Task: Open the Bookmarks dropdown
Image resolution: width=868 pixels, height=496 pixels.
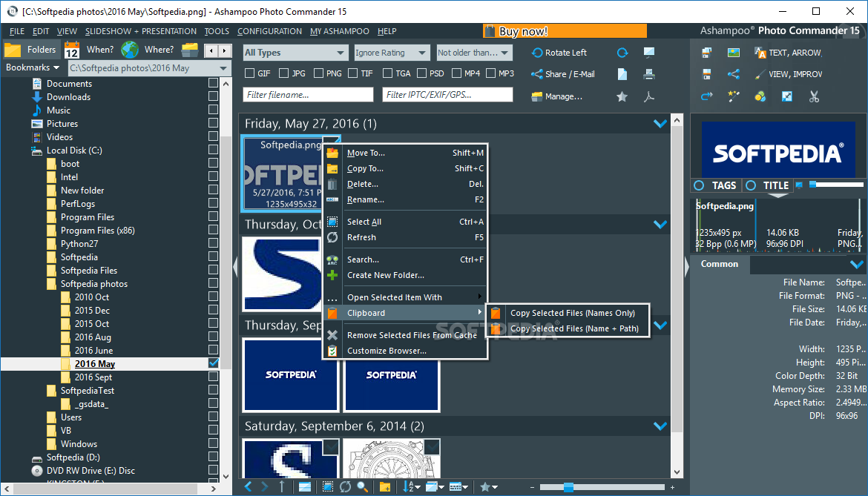Action: pos(33,67)
